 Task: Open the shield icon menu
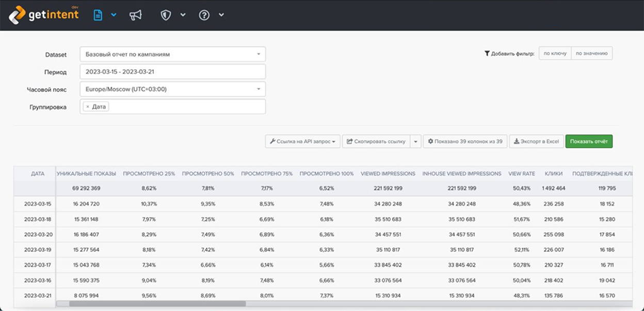(x=166, y=15)
